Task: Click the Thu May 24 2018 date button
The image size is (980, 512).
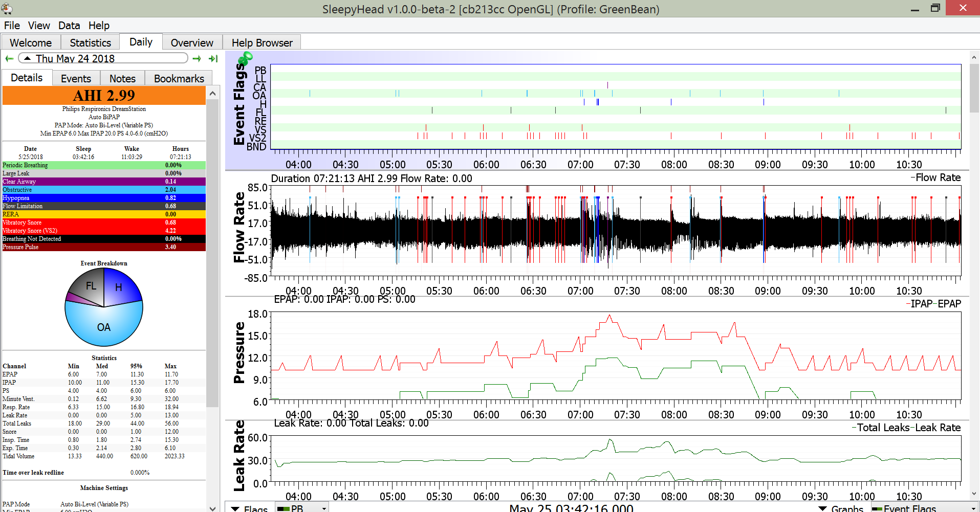Action: tap(103, 58)
